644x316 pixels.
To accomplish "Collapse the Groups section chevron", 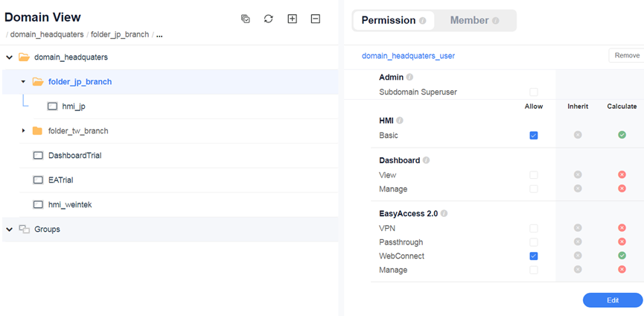I will coord(9,230).
